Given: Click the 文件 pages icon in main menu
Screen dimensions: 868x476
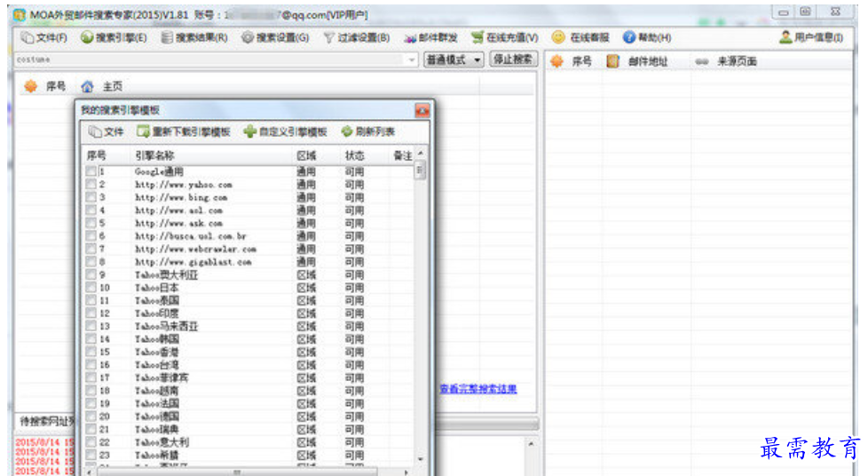Looking at the screenshot, I should coord(28,37).
